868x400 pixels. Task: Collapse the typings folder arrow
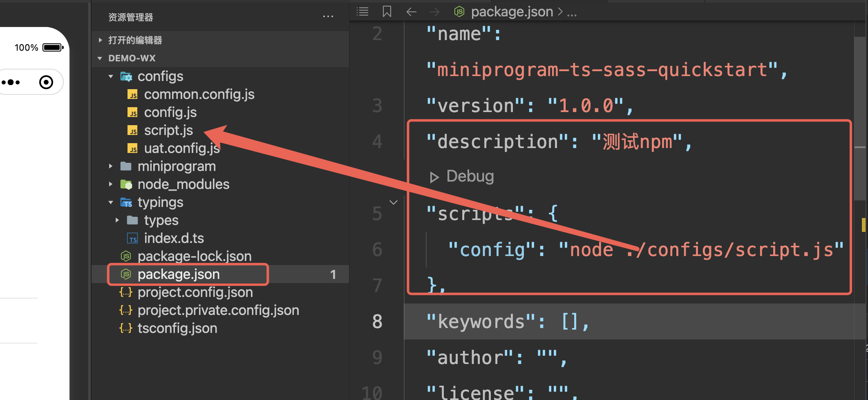111,202
